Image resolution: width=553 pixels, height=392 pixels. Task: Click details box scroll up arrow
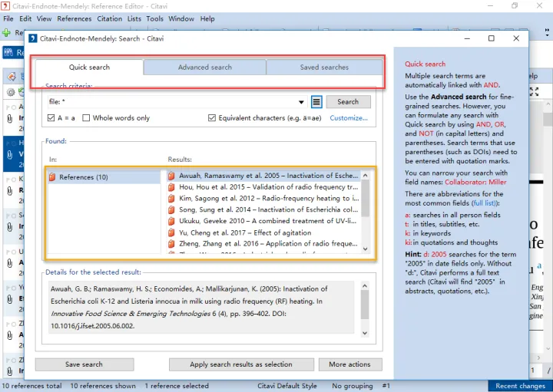[x=365, y=285]
